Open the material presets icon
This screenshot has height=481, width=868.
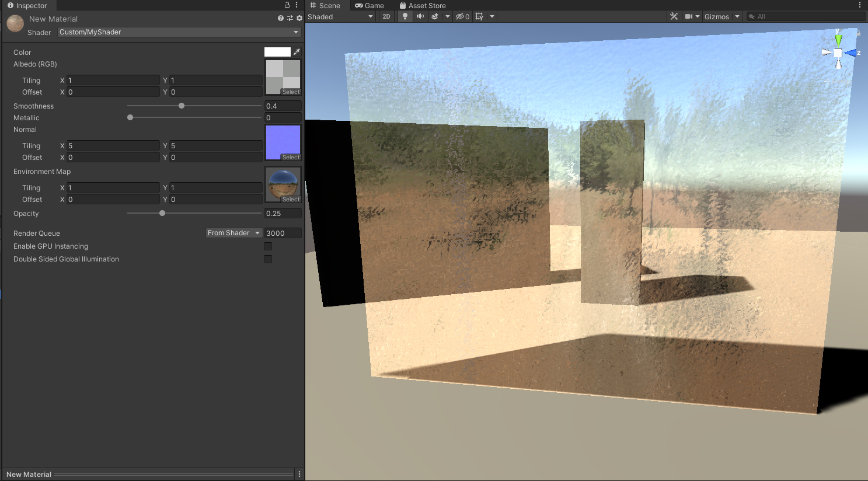(290, 18)
